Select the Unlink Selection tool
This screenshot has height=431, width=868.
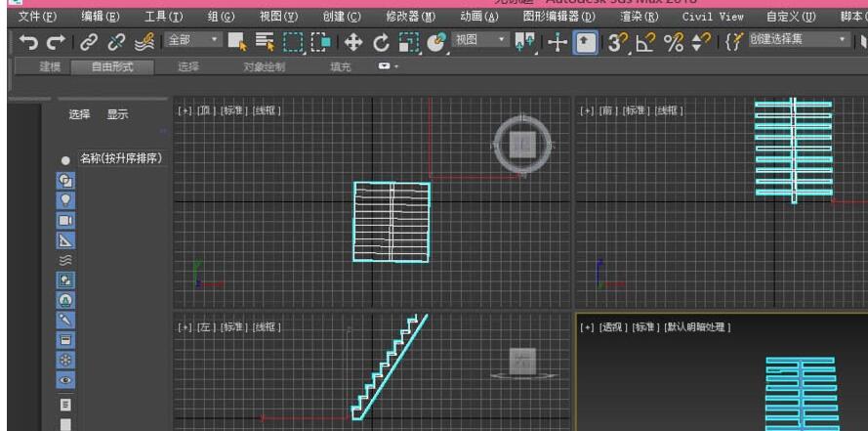point(116,42)
